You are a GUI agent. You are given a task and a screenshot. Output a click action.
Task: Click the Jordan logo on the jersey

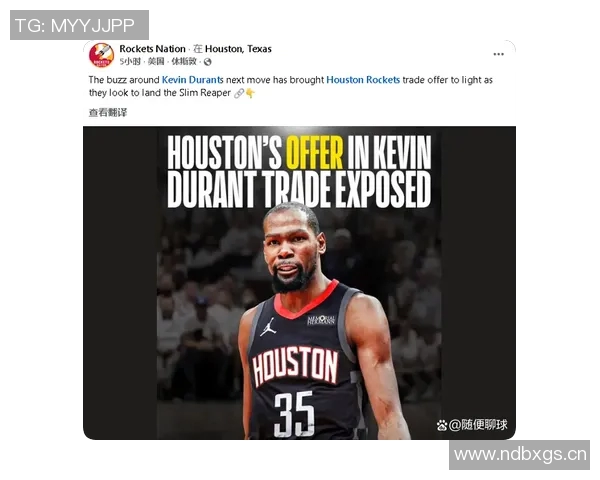coord(268,327)
